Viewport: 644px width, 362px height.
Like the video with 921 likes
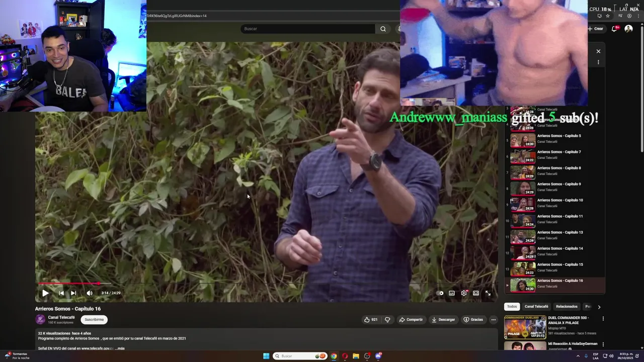(371, 320)
